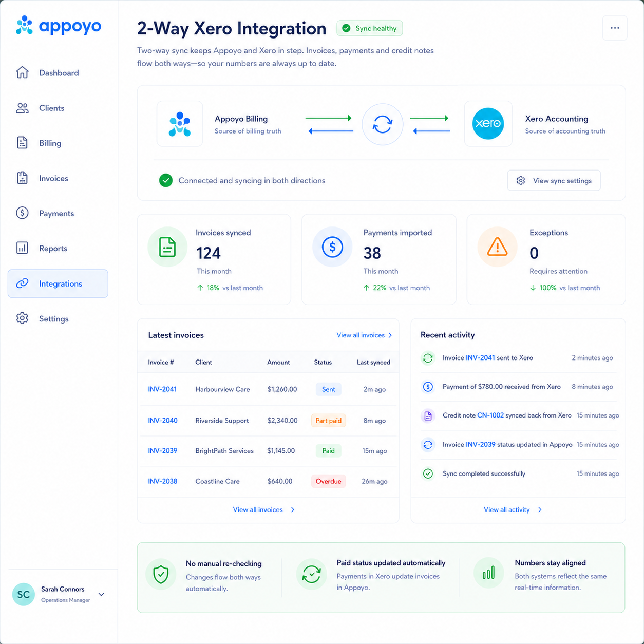Click the $2,340.00 amount cell
The width and height of the screenshot is (644, 644).
click(282, 421)
